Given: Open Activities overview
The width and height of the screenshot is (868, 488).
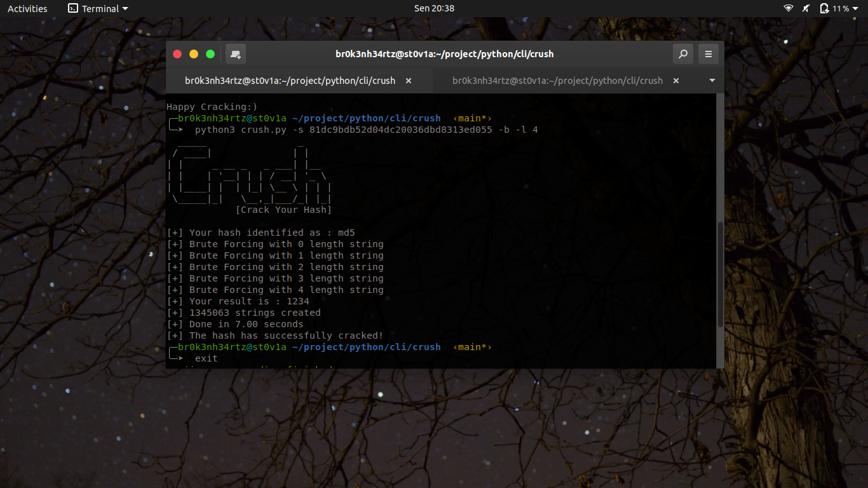Looking at the screenshot, I should point(27,8).
